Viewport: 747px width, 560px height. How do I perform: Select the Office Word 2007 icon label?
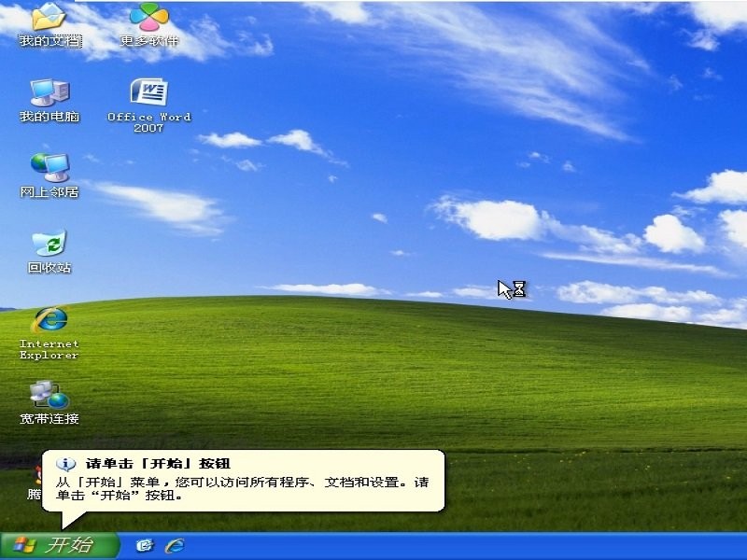tap(149, 121)
